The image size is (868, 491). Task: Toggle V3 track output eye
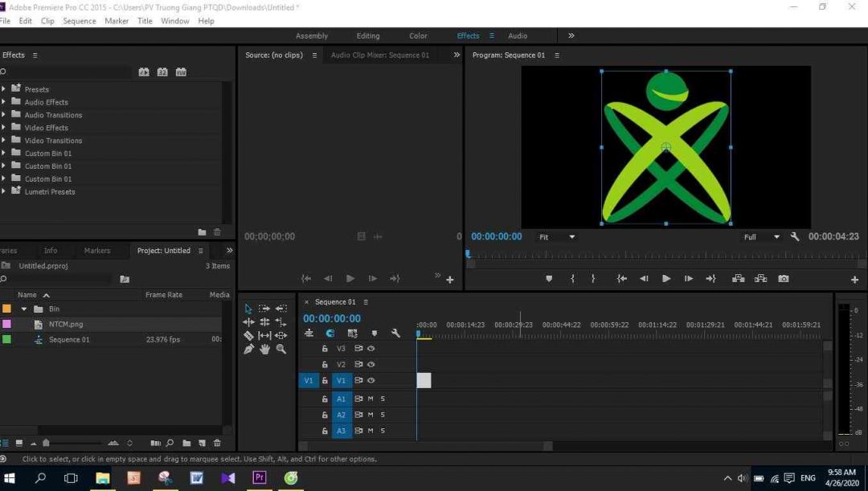click(x=371, y=349)
